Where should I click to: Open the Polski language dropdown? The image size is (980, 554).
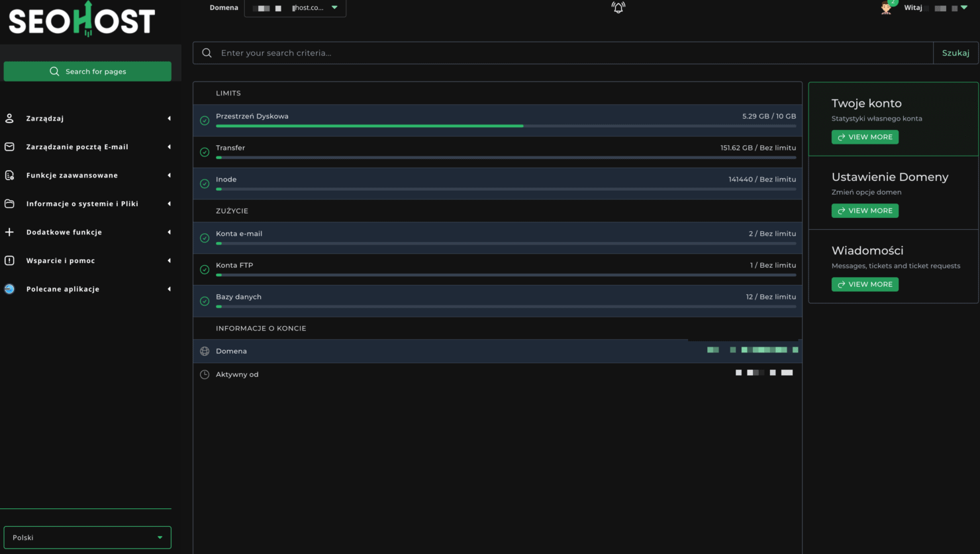point(87,537)
